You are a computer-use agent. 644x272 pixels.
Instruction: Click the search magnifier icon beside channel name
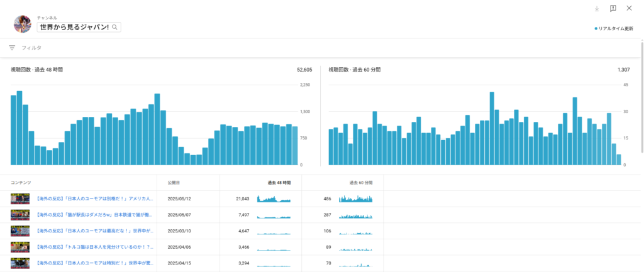coord(114,28)
